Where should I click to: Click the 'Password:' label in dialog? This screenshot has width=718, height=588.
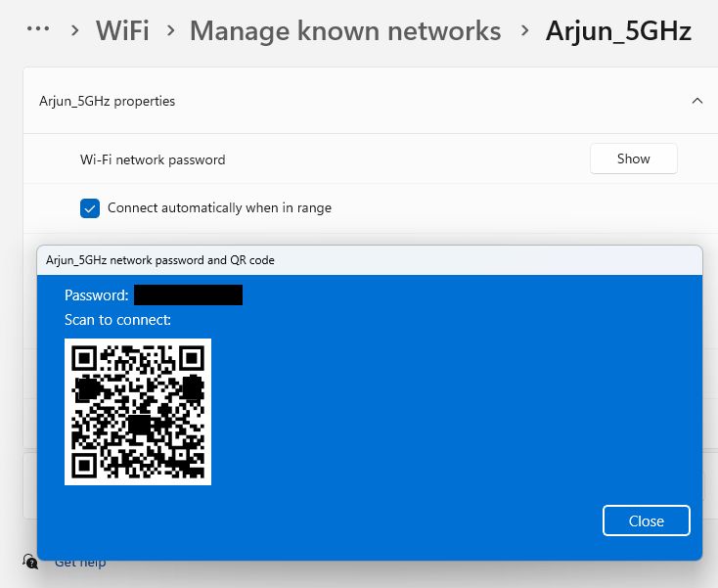[x=96, y=294]
